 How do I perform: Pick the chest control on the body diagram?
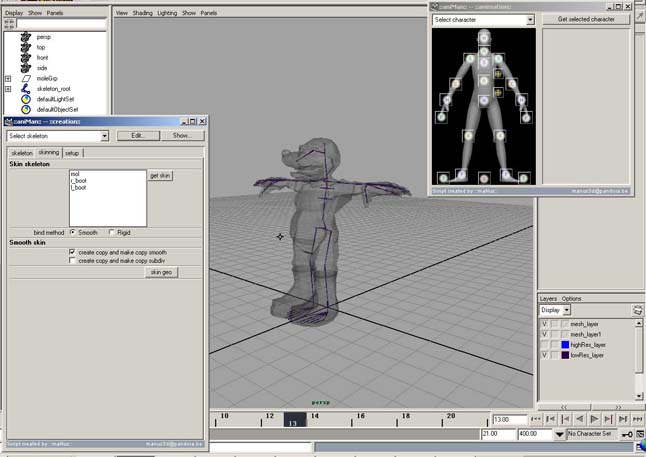click(x=484, y=63)
